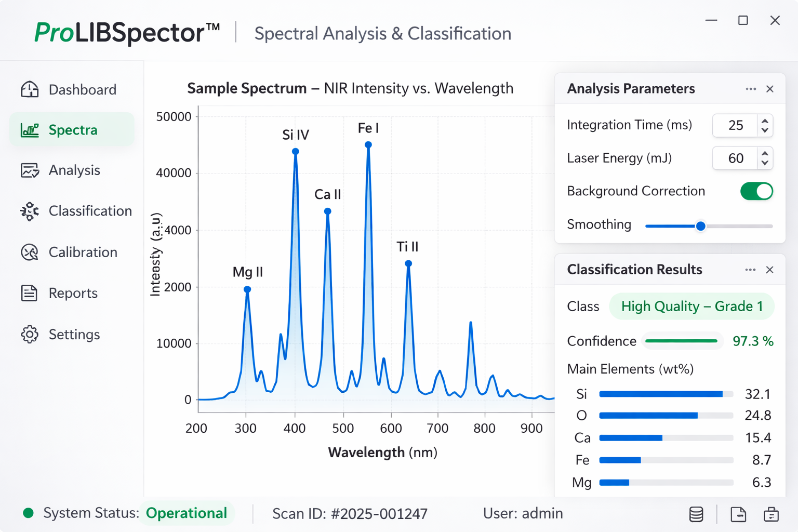
Task: Click the export file icon in status bar
Action: 738,514
